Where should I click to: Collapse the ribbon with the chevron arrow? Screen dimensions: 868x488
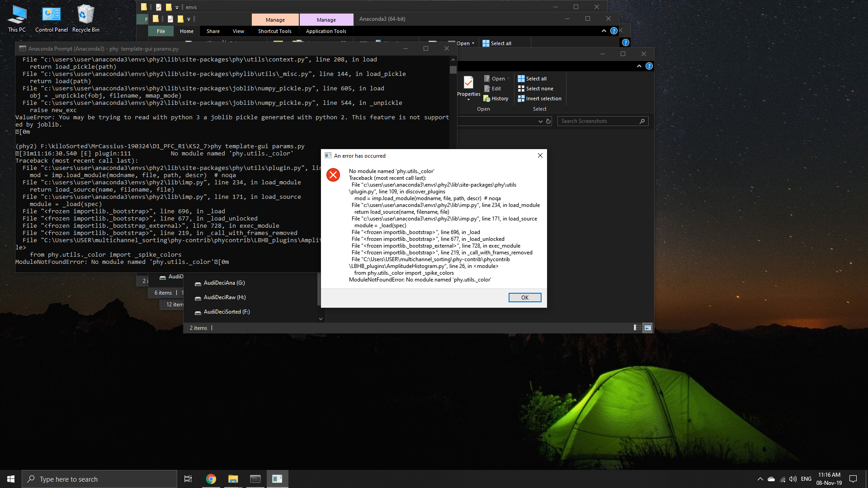(x=639, y=66)
